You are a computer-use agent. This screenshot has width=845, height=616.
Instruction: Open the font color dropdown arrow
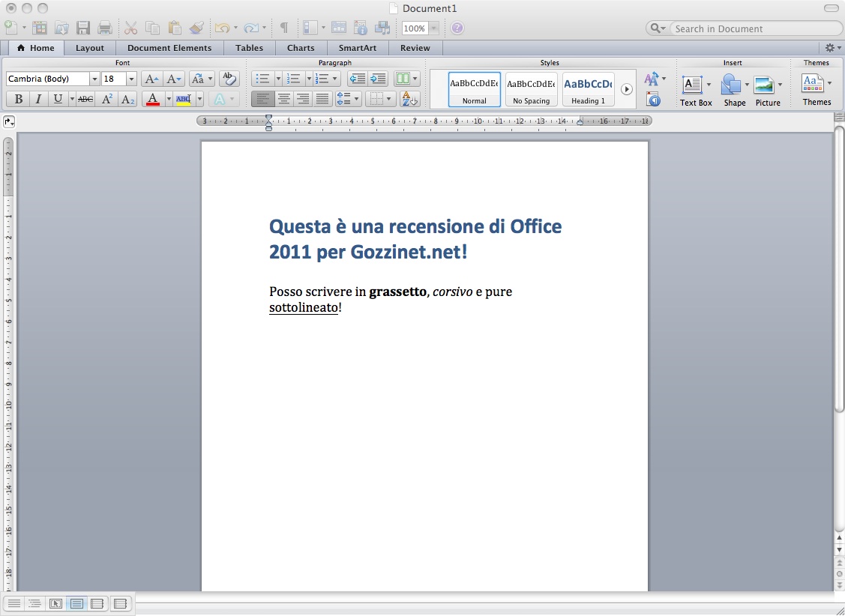[x=169, y=99]
